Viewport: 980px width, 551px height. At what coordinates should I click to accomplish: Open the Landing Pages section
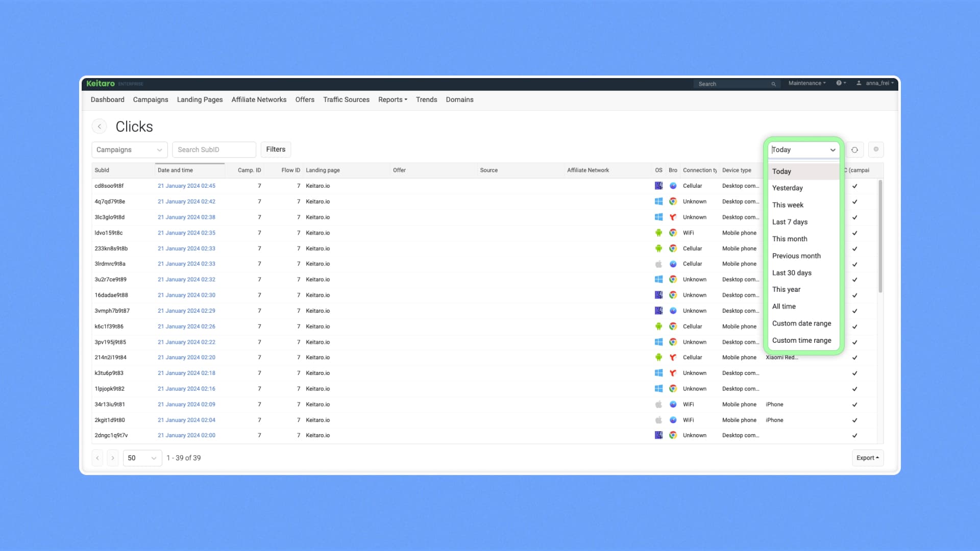[x=200, y=99]
